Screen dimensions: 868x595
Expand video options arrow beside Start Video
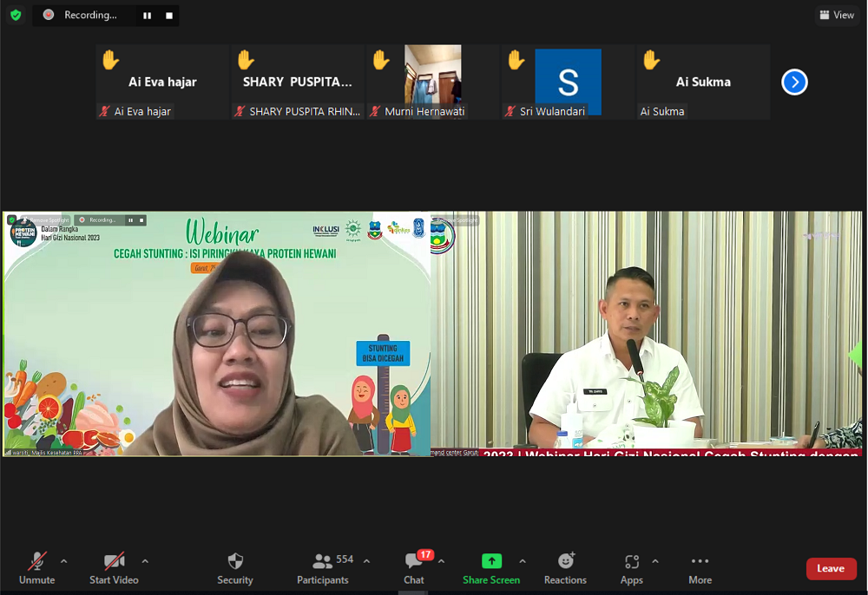[145, 561]
